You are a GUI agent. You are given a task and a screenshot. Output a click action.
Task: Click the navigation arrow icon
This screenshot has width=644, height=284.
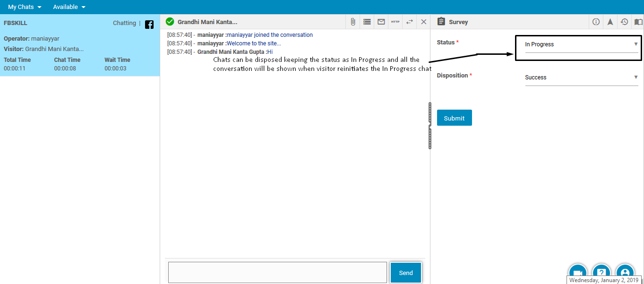coord(610,22)
